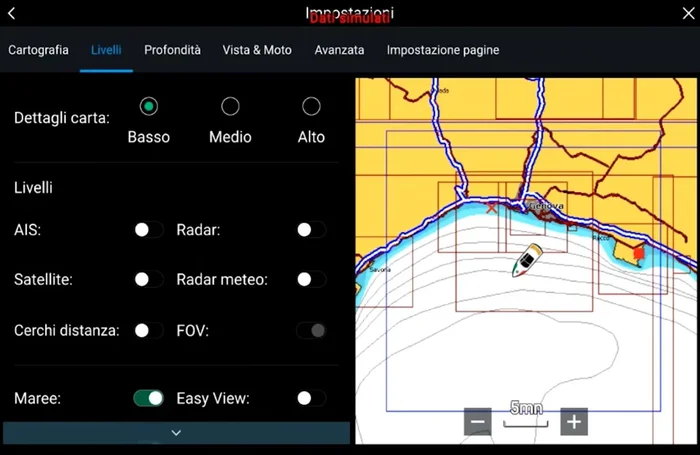Click the Livelli section heading

[33, 188]
